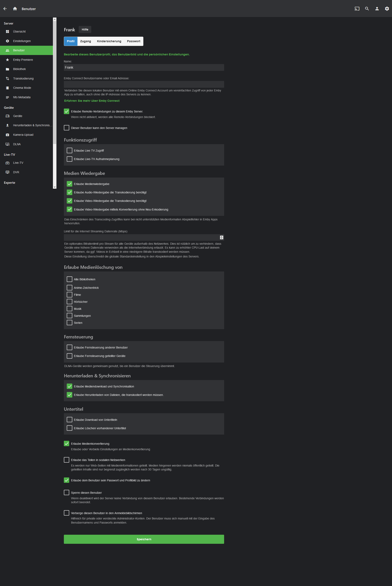The width and height of the screenshot is (392, 586).
Task: Open the cast to device icon
Action: tap(357, 9)
